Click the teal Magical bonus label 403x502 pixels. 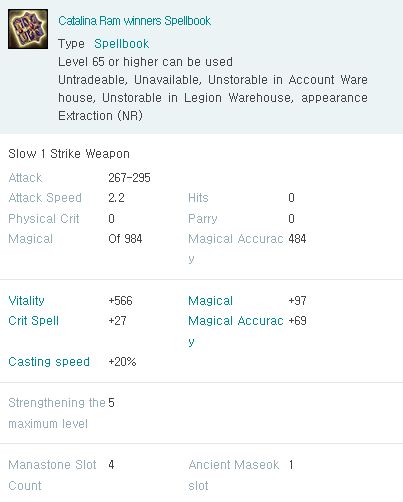click(x=210, y=301)
